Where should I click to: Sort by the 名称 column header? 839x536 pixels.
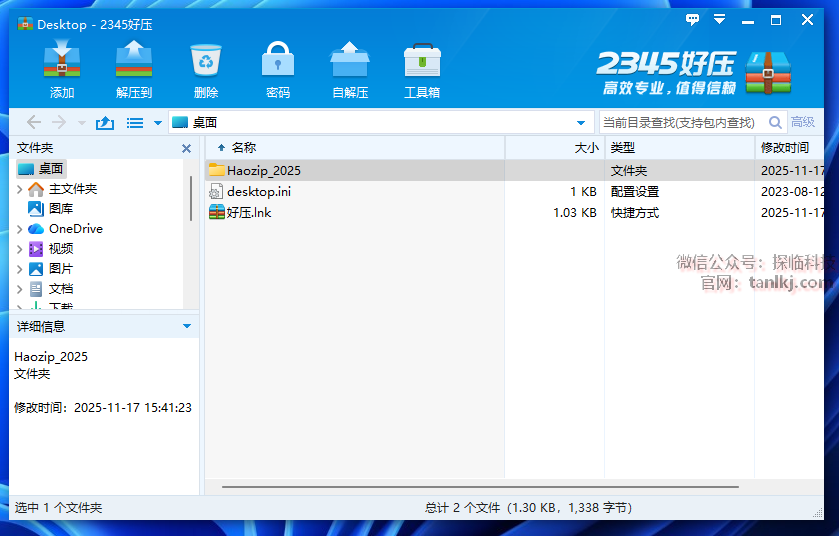[355, 148]
